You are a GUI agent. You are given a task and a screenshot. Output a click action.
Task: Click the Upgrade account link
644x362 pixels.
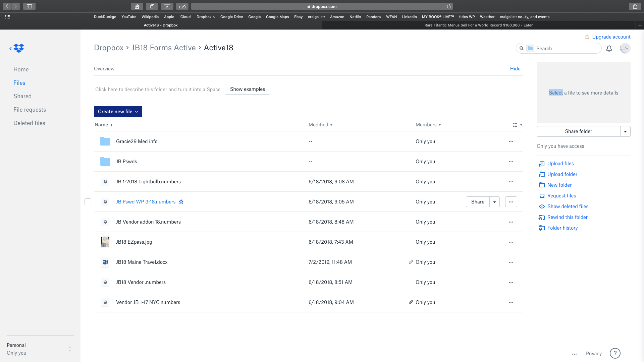coord(611,37)
